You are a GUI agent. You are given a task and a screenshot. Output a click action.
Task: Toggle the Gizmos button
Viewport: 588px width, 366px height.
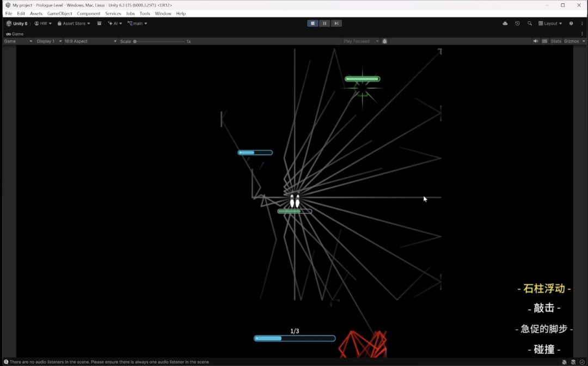point(572,41)
